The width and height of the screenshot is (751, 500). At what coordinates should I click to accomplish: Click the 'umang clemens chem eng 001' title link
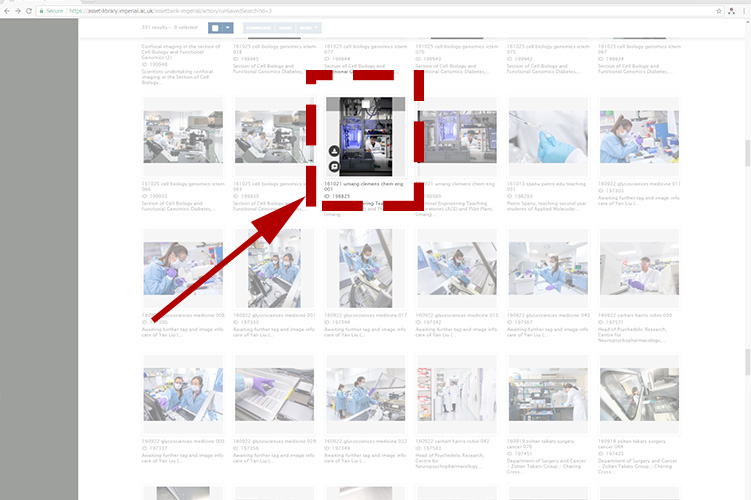coord(365,184)
